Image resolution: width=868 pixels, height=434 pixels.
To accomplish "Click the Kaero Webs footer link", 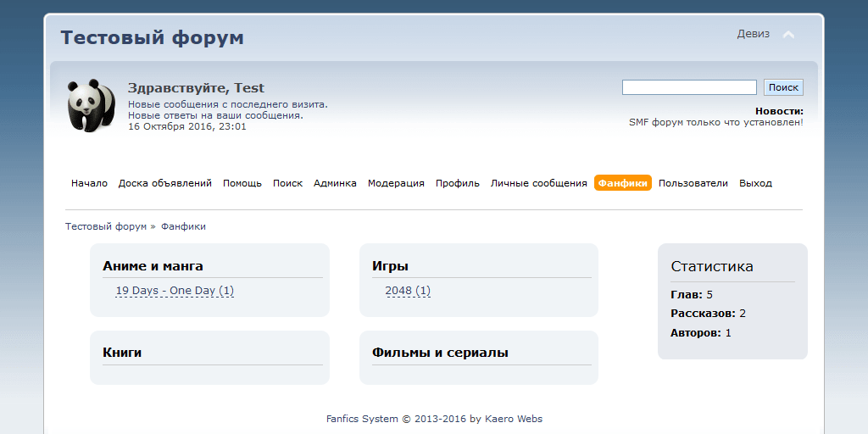I will [514, 419].
